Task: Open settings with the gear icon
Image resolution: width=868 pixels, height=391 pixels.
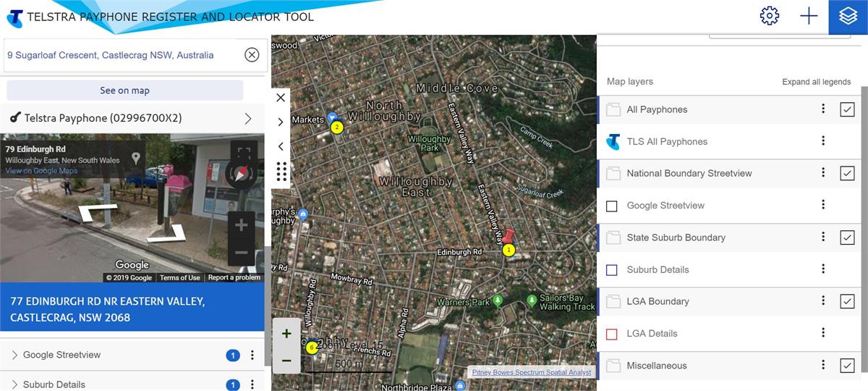Action: tap(770, 16)
